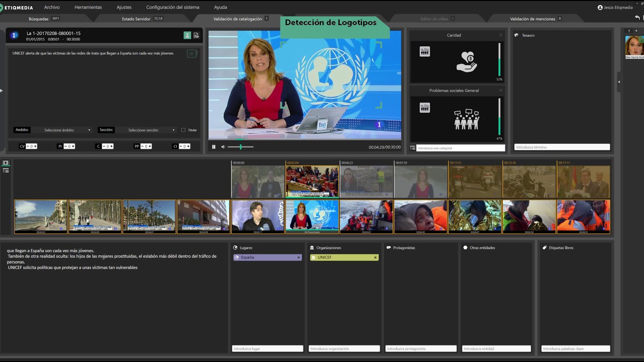Add a new face with plus icon
This screenshot has width=644, height=362.
636,31
